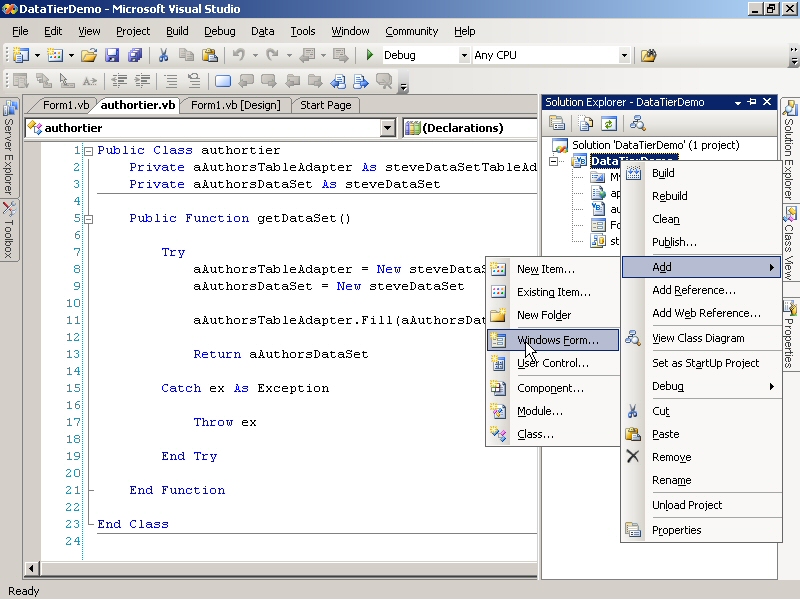
Task: Toggle a bookmark with bookmark icon
Action: tap(223, 81)
